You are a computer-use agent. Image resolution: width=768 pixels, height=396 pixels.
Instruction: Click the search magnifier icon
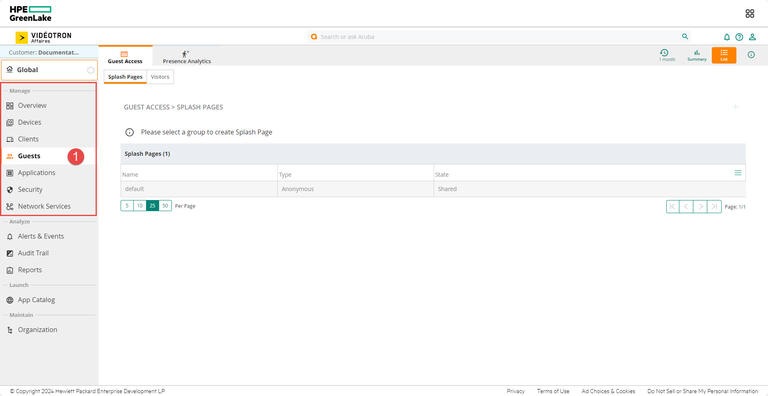[x=685, y=36]
